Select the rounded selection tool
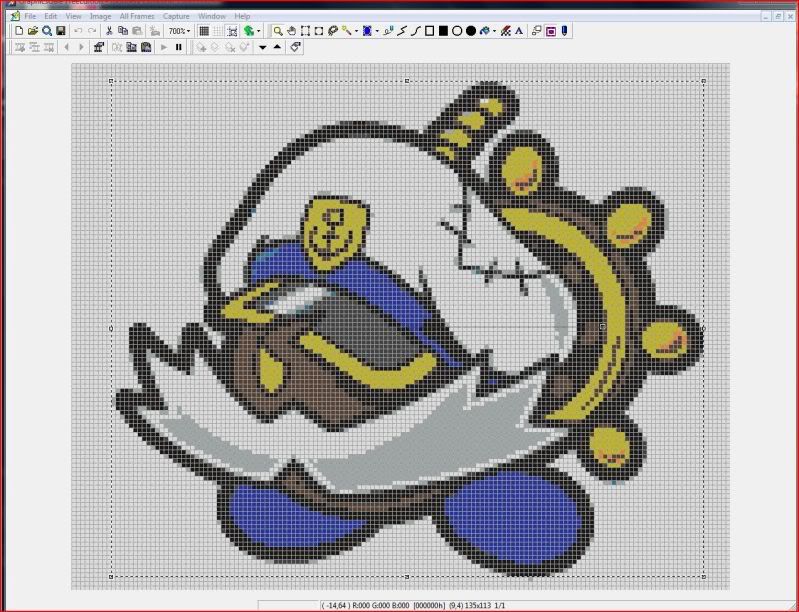Image resolution: width=799 pixels, height=612 pixels. pos(318,31)
